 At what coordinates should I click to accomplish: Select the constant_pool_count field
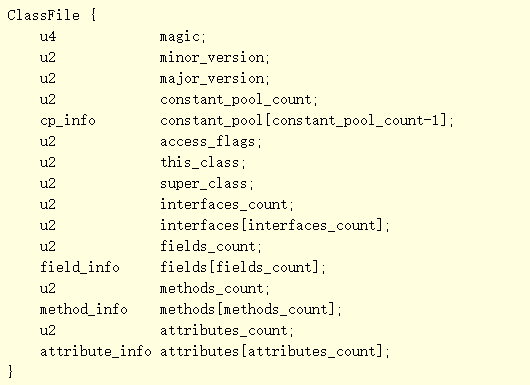click(236, 100)
